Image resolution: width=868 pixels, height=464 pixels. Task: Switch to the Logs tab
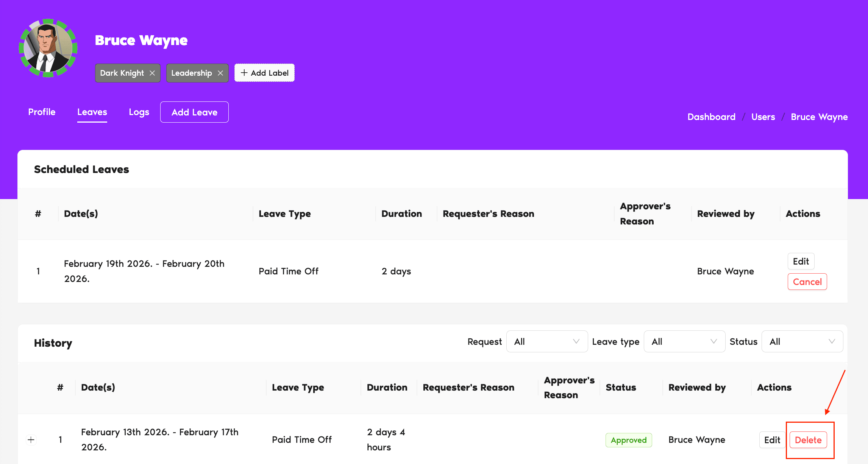[x=139, y=112]
